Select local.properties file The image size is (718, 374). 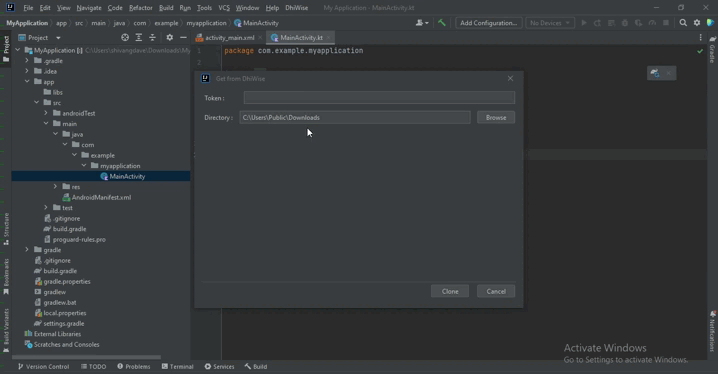pyautogui.click(x=65, y=313)
